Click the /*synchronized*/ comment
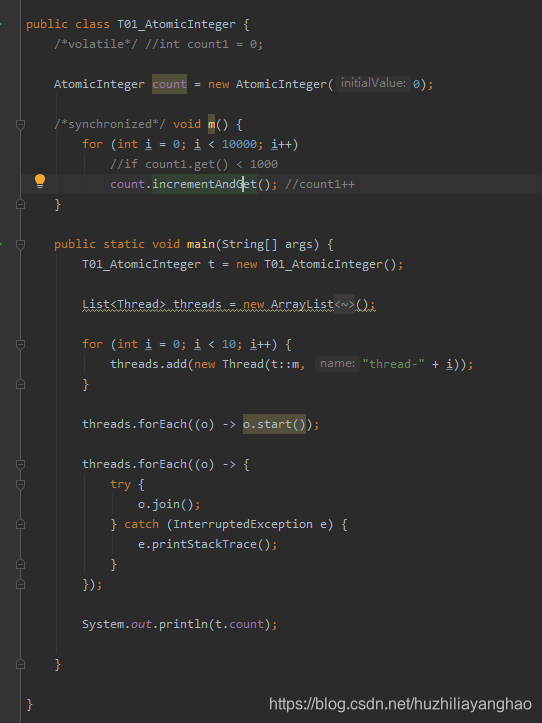 tap(109, 124)
